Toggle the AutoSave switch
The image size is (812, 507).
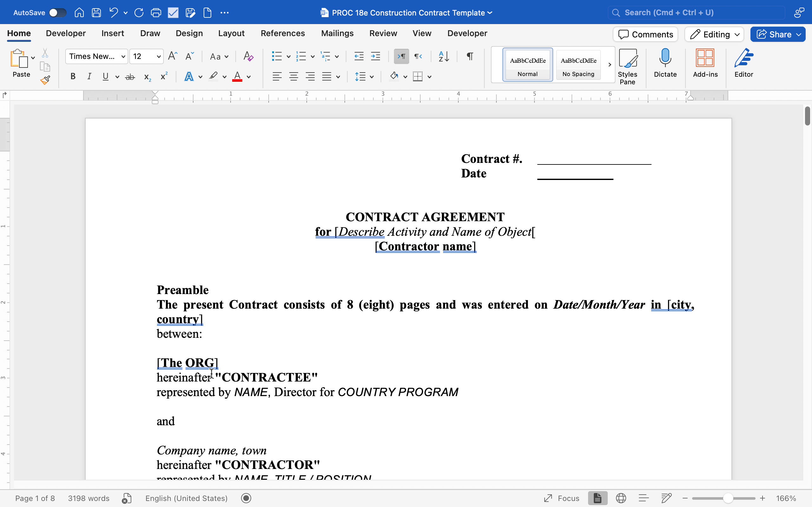tap(57, 13)
